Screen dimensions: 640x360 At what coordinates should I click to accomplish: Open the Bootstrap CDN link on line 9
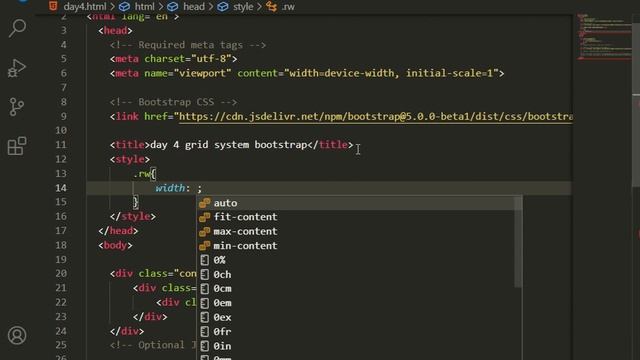(x=376, y=116)
